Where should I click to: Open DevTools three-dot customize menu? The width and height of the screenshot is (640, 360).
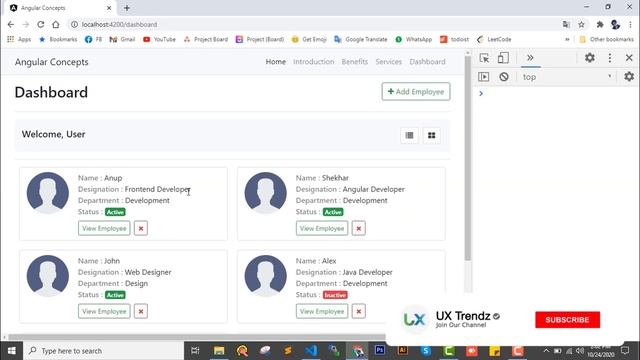(610, 58)
